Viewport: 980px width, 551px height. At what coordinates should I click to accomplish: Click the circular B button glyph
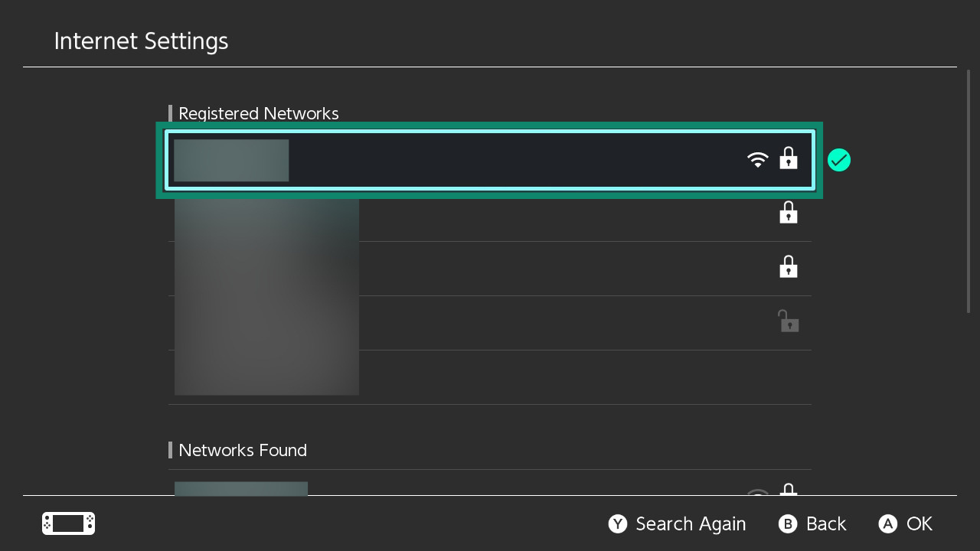[x=789, y=523]
